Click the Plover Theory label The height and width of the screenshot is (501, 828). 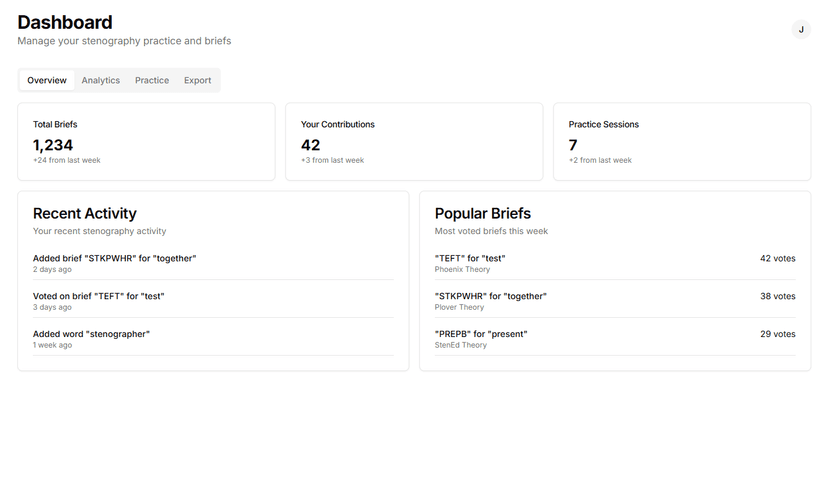click(x=459, y=307)
